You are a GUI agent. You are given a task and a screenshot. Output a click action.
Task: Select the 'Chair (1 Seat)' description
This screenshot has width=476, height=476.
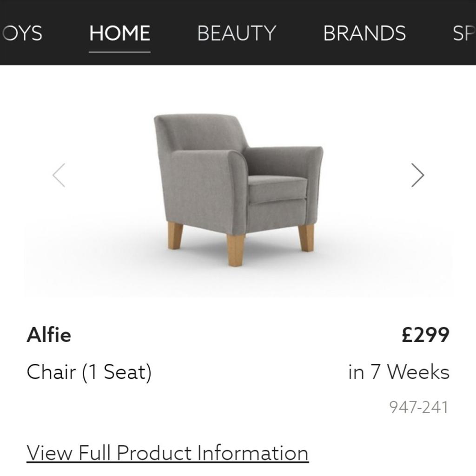(89, 372)
